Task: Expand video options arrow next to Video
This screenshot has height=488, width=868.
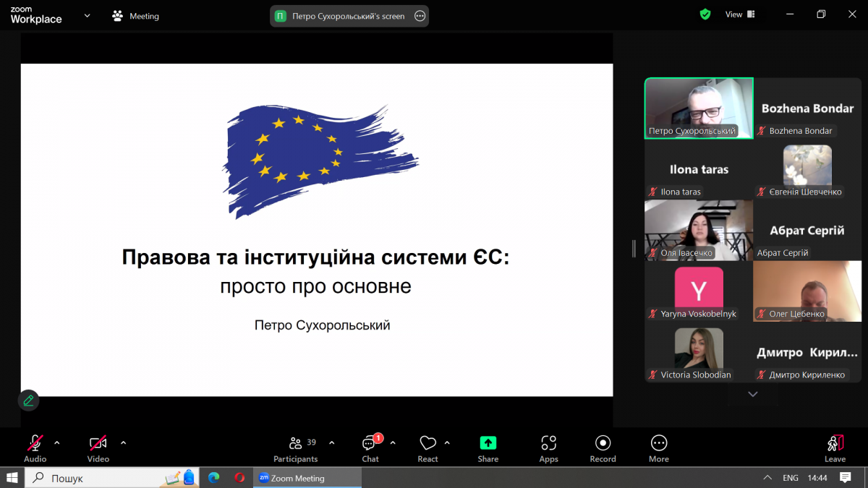Action: pyautogui.click(x=123, y=442)
